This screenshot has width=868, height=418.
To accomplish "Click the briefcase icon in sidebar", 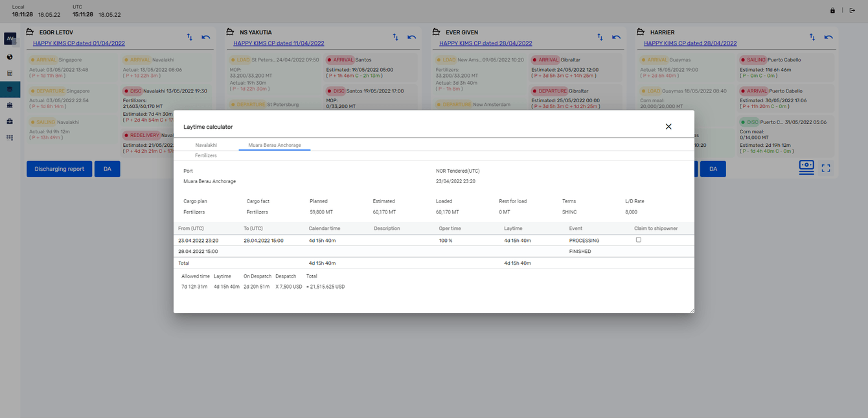I will pyautogui.click(x=10, y=121).
